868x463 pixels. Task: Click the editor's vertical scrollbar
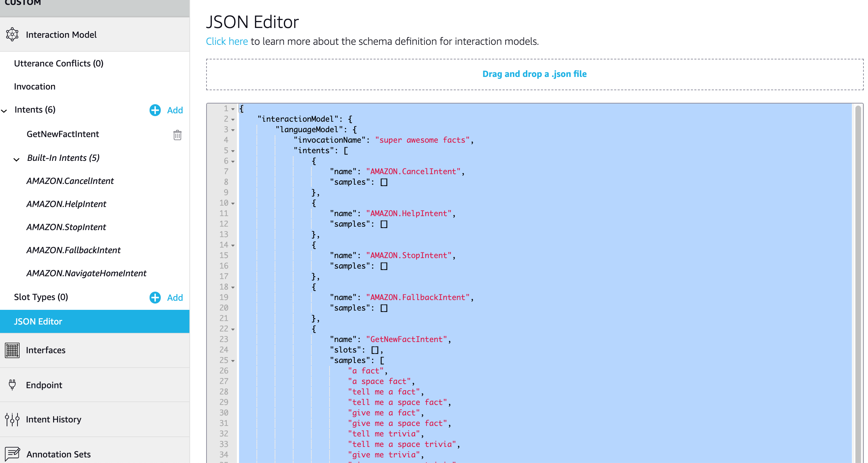(x=858, y=280)
